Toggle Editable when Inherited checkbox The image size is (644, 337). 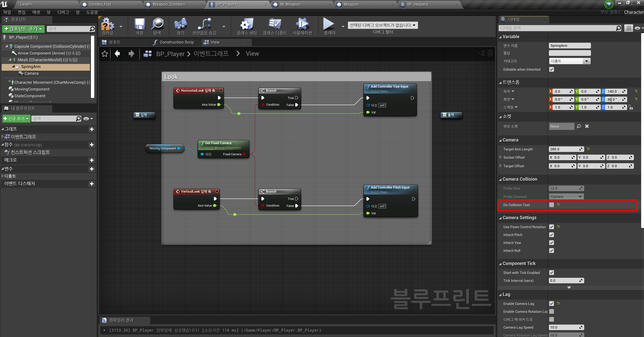[552, 69]
